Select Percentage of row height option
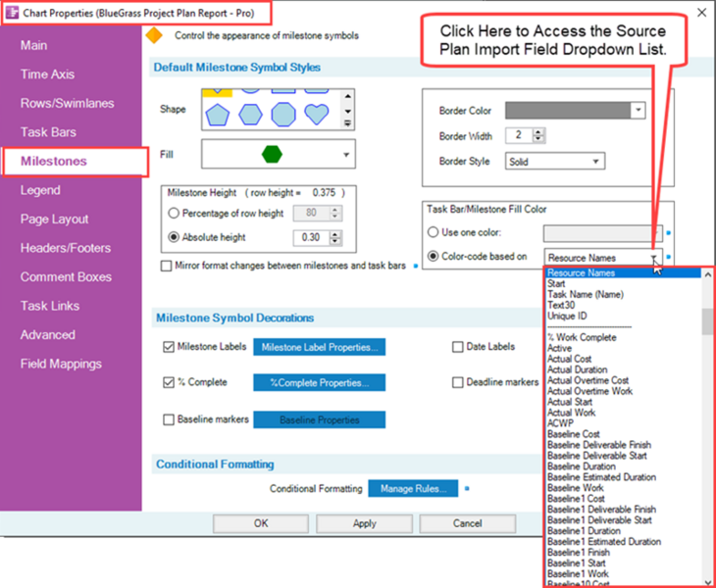The width and height of the screenshot is (716, 588). (174, 213)
